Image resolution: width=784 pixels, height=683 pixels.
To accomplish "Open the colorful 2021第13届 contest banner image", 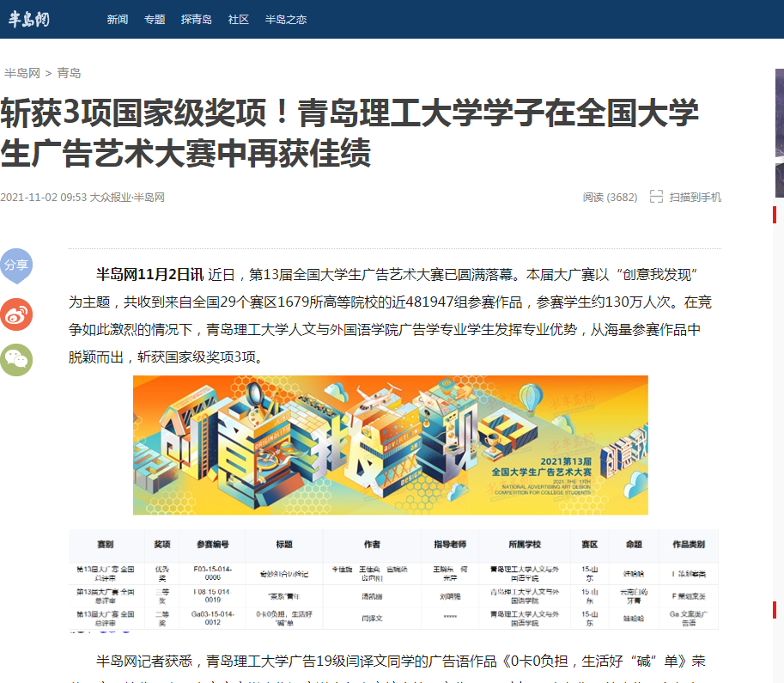I will [x=391, y=445].
